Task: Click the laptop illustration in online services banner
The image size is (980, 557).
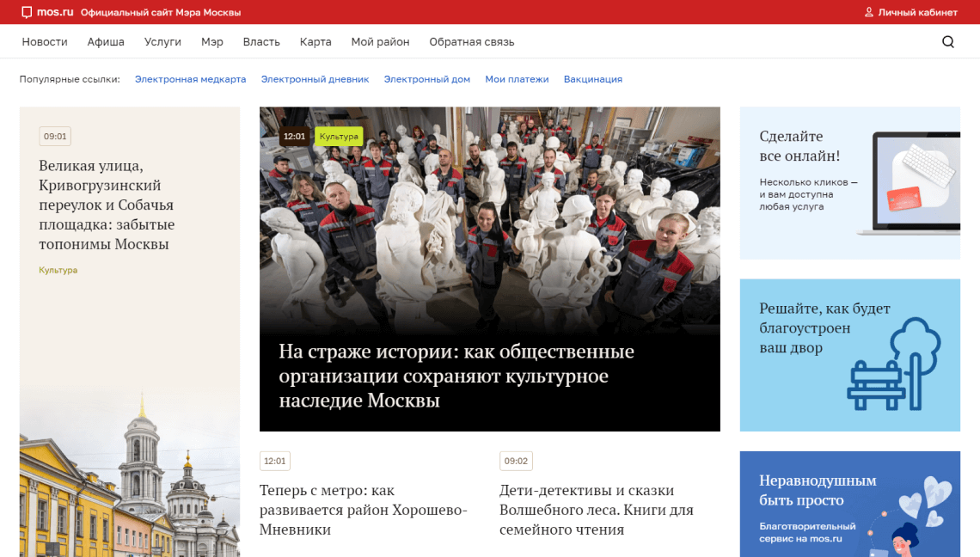Action: pyautogui.click(x=914, y=183)
